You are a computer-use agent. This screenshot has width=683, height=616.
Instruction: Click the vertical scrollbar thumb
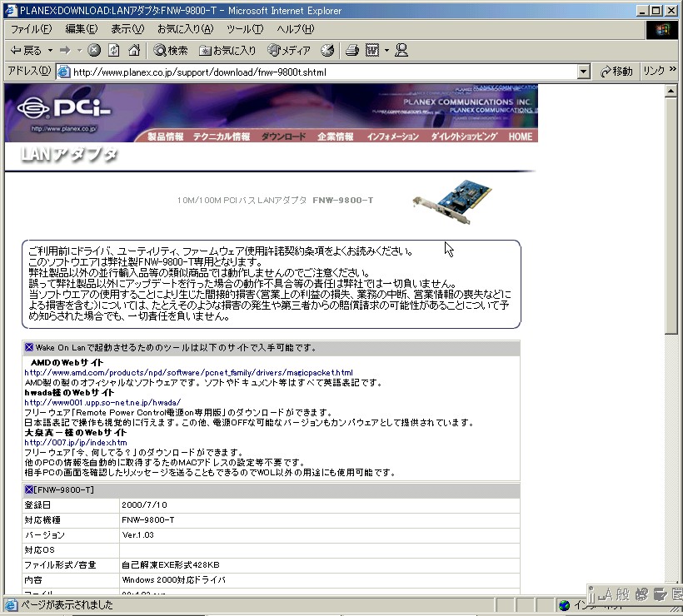671,216
